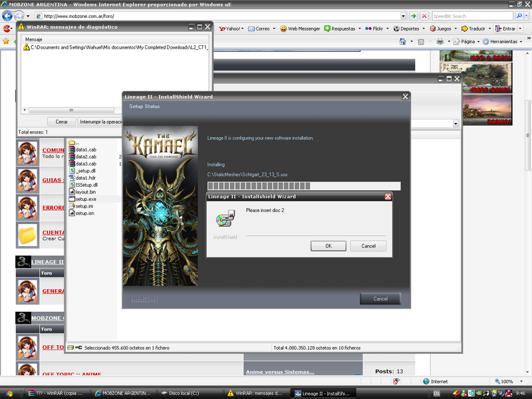Screen dimensions: 532x399
Task: Cancel the insert disc 2 prompt
Action: [x=368, y=246]
